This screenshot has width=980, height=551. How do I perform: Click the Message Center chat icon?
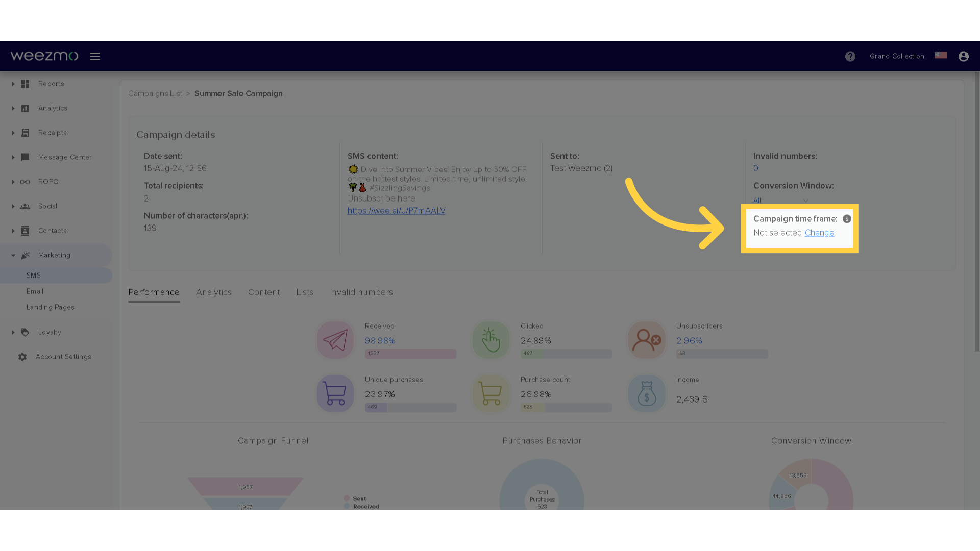[x=25, y=157]
